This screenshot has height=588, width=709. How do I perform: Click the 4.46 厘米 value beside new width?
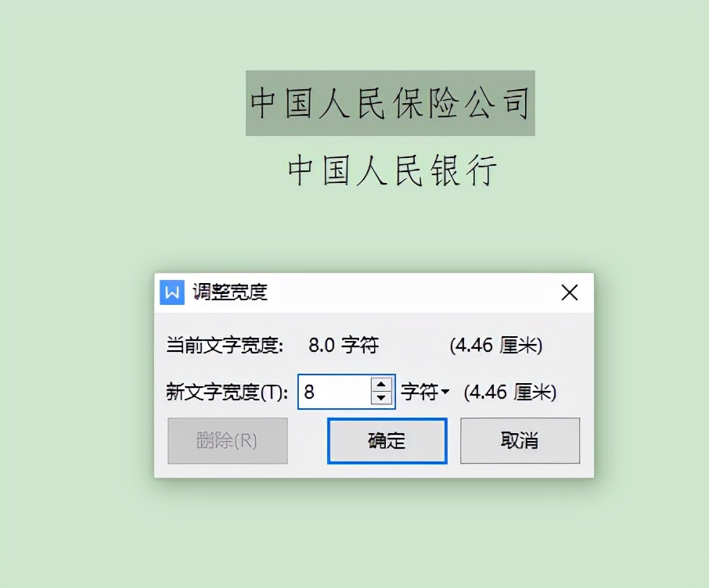(510, 393)
